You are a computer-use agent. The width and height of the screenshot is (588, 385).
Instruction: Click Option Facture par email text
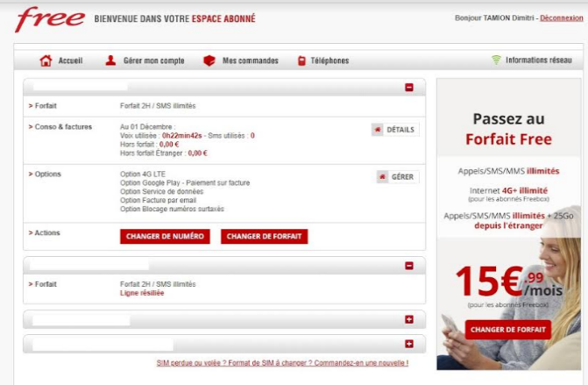(159, 200)
